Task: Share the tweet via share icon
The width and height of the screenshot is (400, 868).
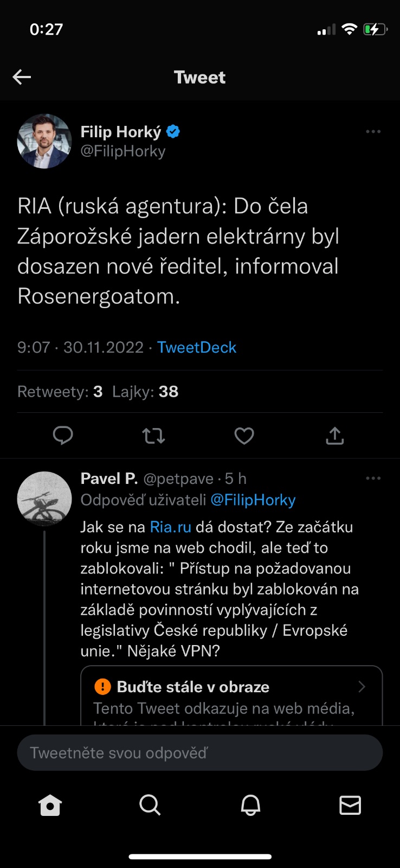Action: pyautogui.click(x=335, y=436)
